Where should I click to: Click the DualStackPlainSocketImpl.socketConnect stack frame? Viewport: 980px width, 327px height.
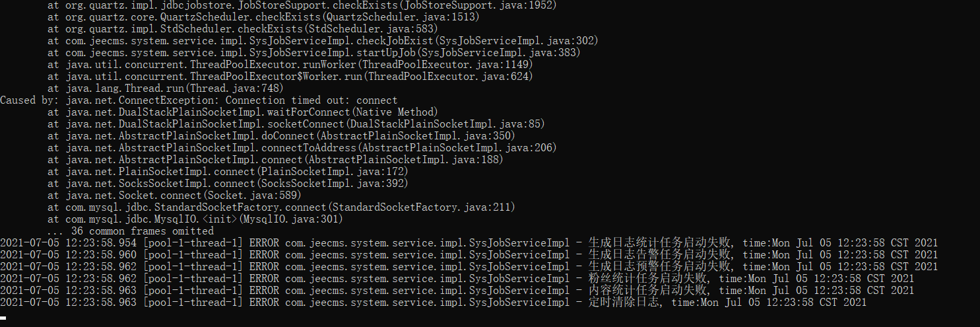[x=296, y=124]
